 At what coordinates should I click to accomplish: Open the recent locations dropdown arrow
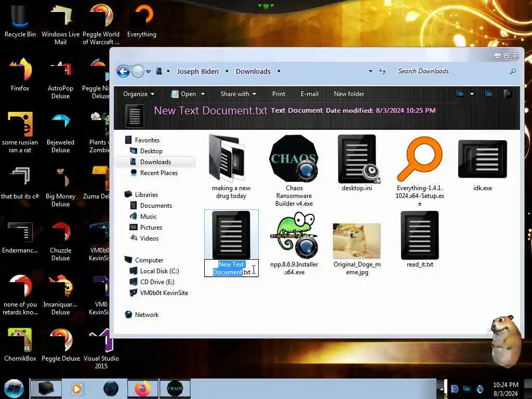pyautogui.click(x=148, y=72)
